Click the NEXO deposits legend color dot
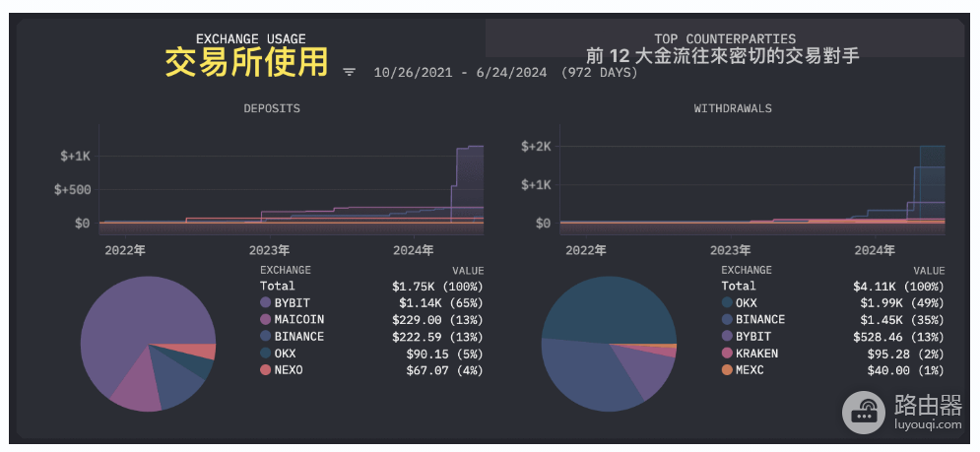The image size is (980, 452). [x=266, y=370]
